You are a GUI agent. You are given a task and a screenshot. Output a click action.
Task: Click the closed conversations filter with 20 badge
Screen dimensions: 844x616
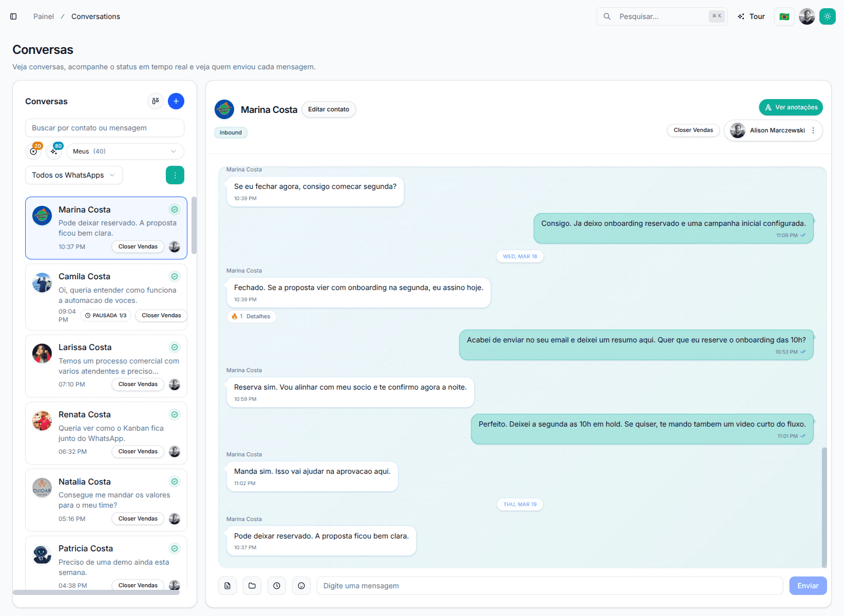coord(33,151)
